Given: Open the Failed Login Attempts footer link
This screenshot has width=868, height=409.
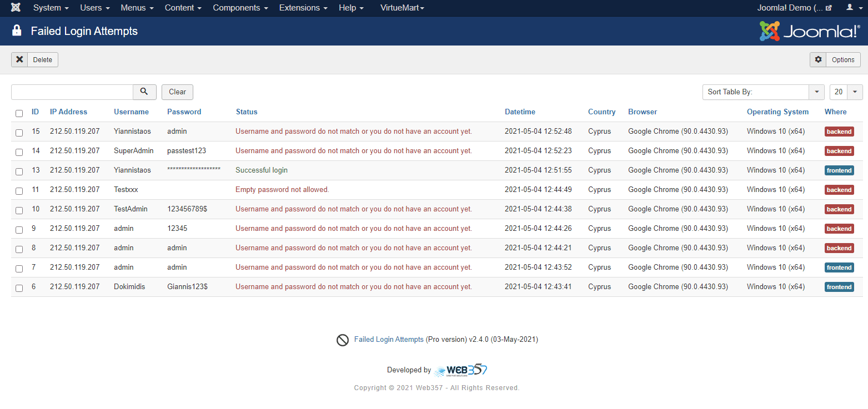Looking at the screenshot, I should [389, 340].
